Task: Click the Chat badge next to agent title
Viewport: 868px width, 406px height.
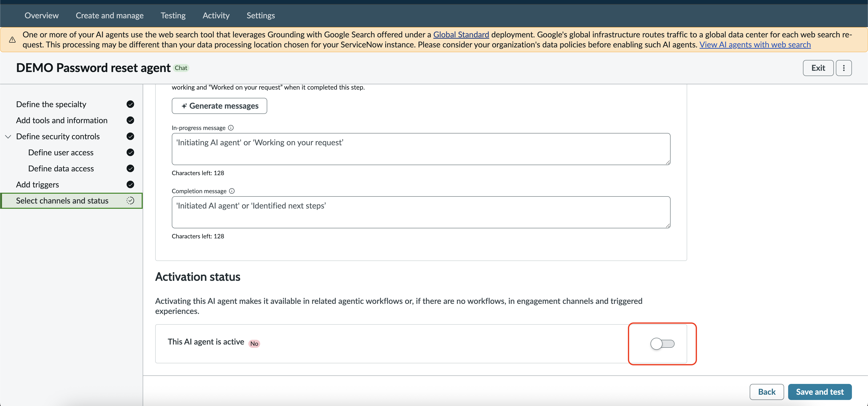Action: [181, 68]
